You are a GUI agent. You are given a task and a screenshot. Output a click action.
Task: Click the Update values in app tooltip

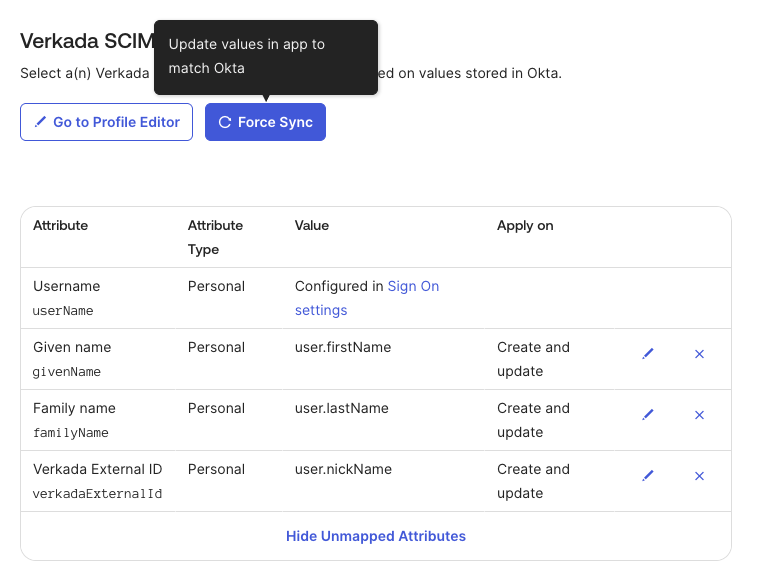coord(265,56)
